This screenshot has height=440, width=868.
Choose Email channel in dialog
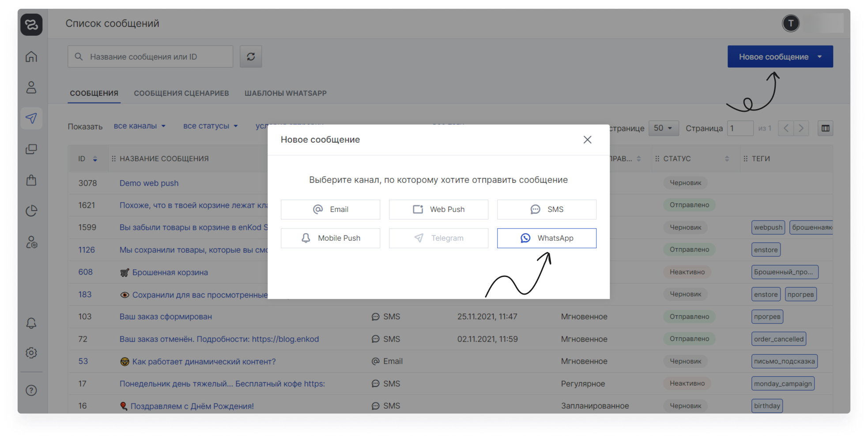(330, 209)
